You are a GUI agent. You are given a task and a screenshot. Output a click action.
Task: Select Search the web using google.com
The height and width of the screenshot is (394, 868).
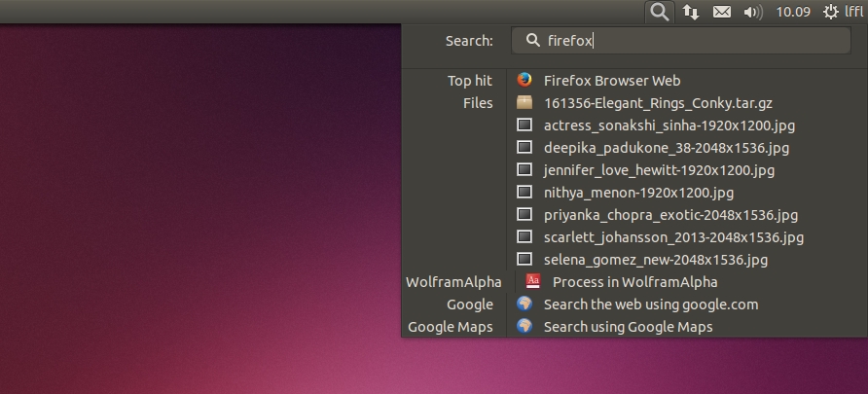pos(651,304)
